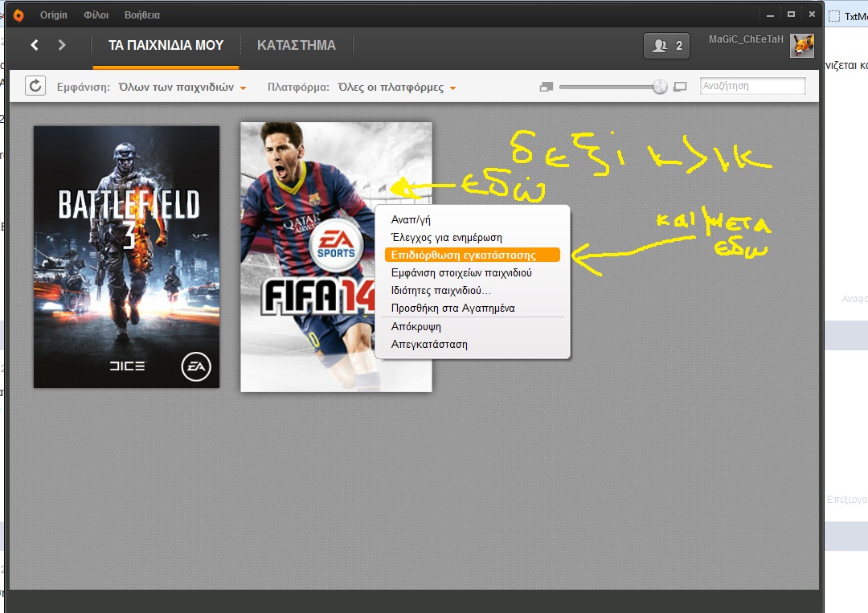Viewport: 868px width, 613px height.
Task: Open the Βοήθεια menu
Action: 142,15
